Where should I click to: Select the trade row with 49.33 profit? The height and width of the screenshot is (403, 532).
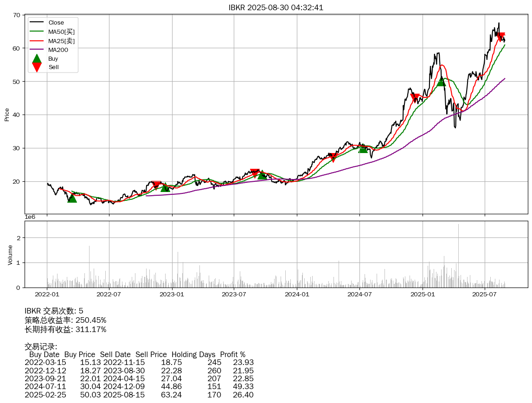click(139, 387)
